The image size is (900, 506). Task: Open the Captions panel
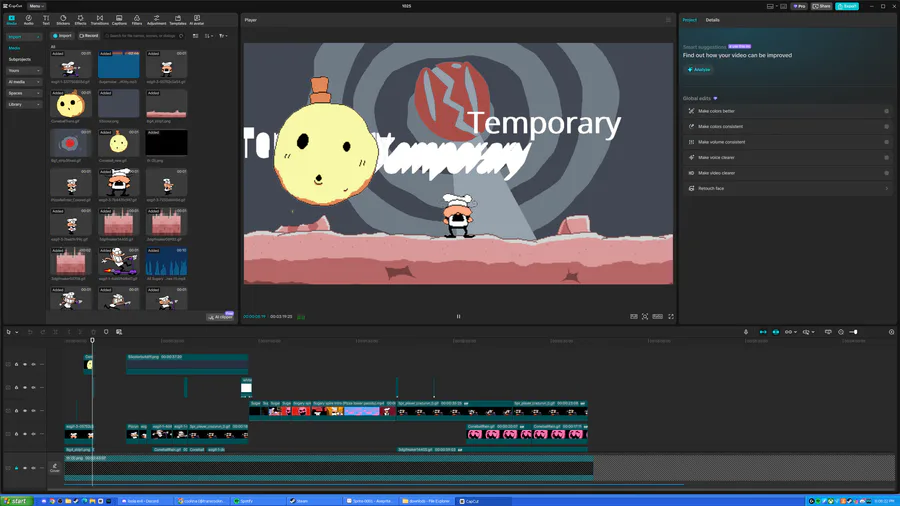click(x=119, y=20)
